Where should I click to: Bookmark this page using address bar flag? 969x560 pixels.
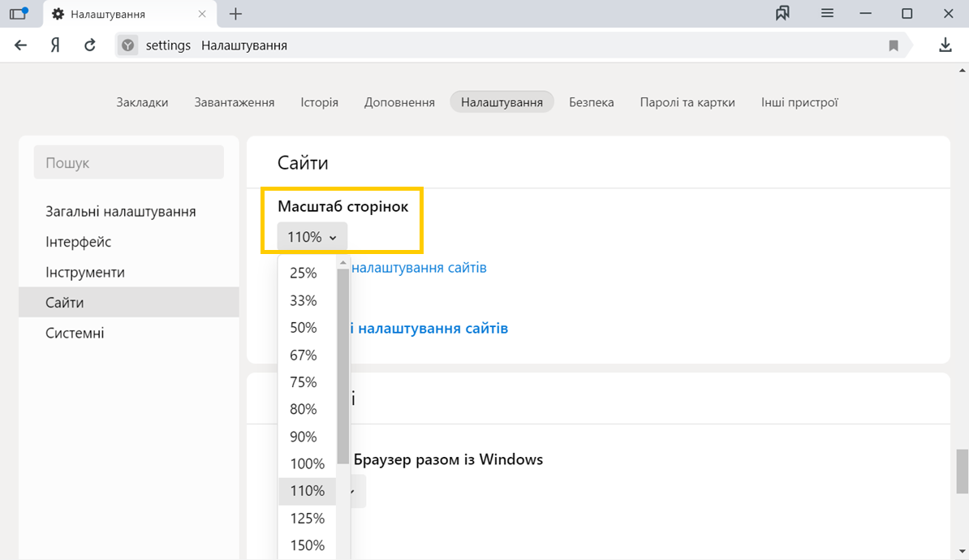tap(893, 45)
